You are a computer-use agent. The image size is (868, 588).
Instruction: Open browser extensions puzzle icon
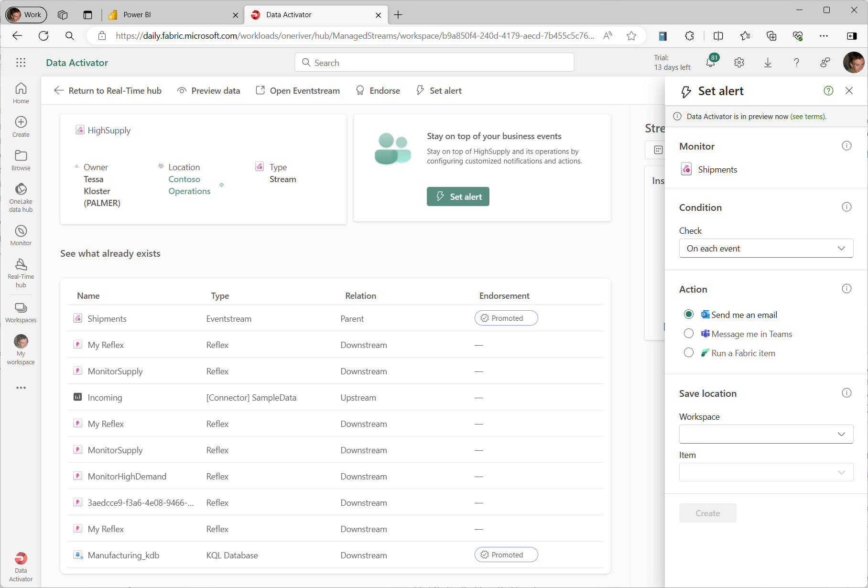689,36
